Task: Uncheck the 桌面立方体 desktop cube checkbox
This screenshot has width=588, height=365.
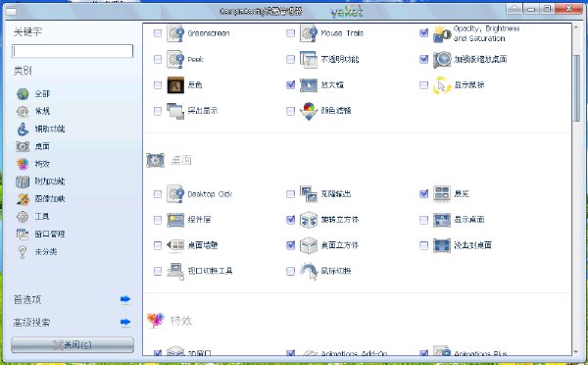Action: tap(291, 245)
